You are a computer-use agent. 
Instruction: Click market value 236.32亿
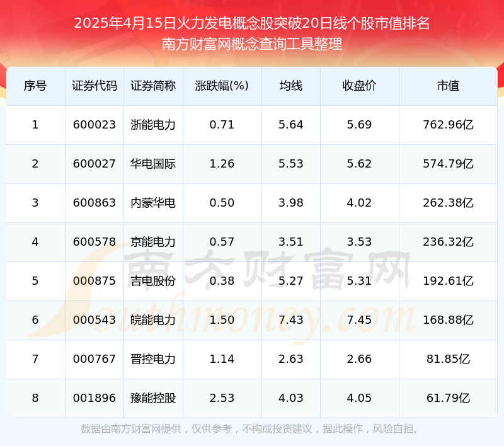(x=448, y=242)
